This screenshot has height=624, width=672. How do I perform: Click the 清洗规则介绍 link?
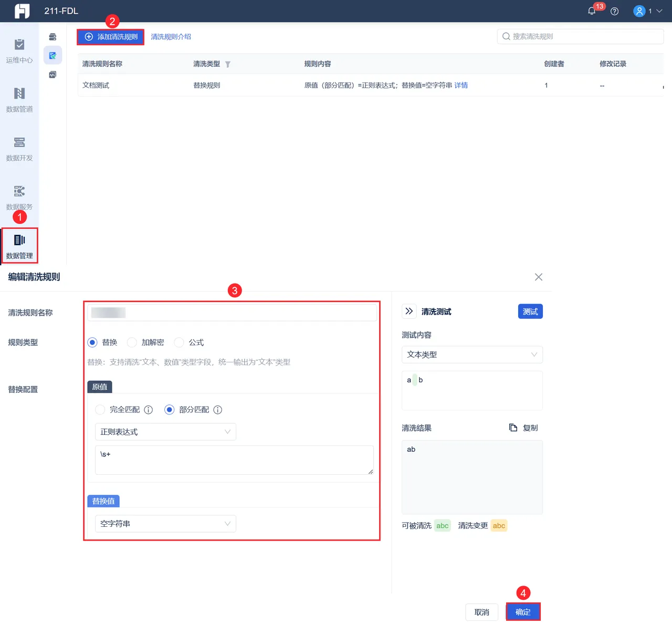pos(171,37)
